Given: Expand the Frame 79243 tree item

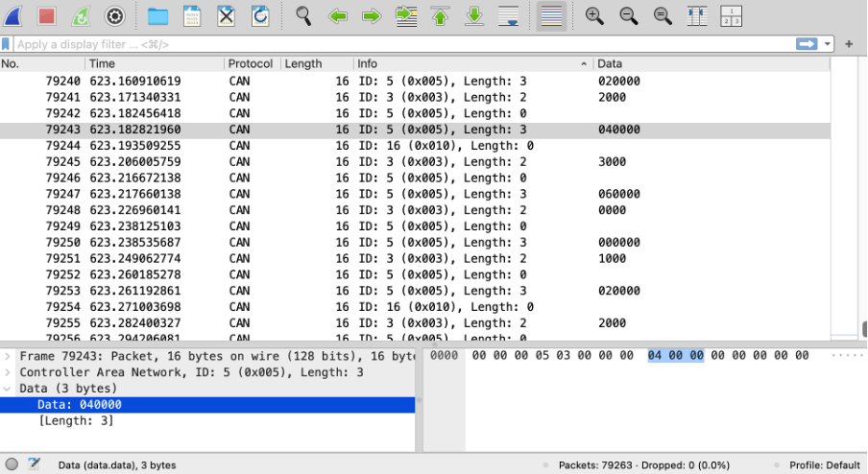Looking at the screenshot, I should pyautogui.click(x=7, y=356).
